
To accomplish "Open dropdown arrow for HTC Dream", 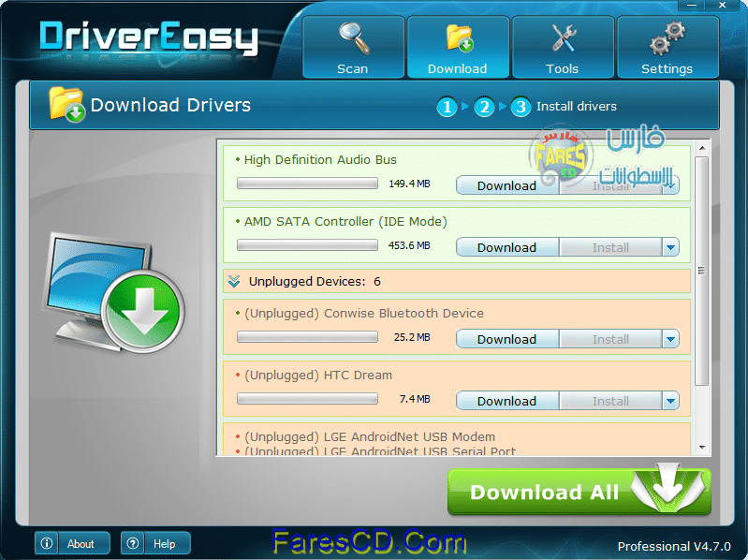I will [670, 401].
